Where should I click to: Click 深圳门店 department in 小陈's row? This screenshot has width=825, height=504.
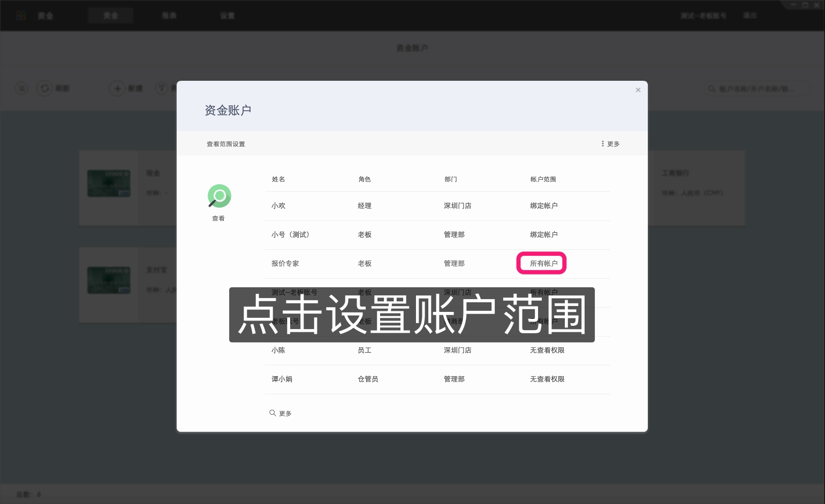pyautogui.click(x=458, y=350)
